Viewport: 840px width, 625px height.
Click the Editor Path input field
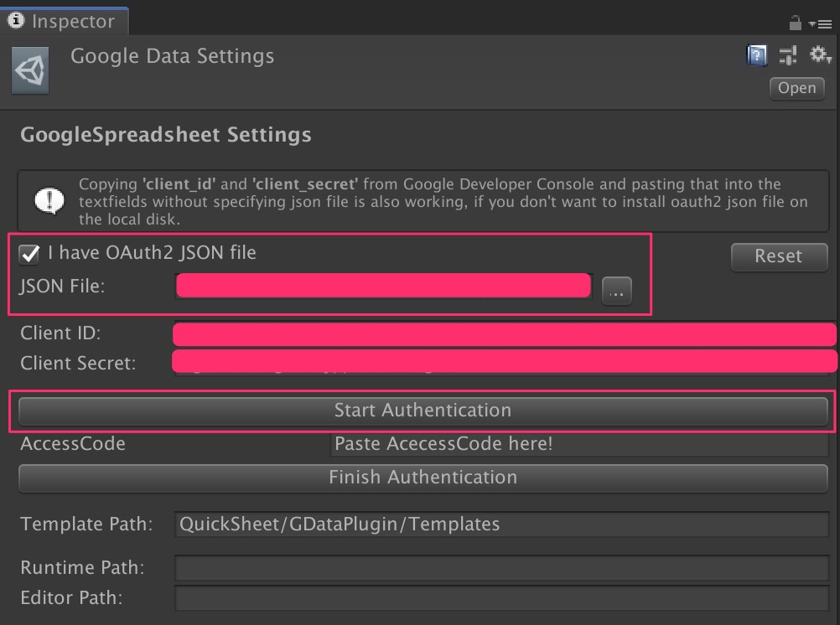pyautogui.click(x=501, y=598)
